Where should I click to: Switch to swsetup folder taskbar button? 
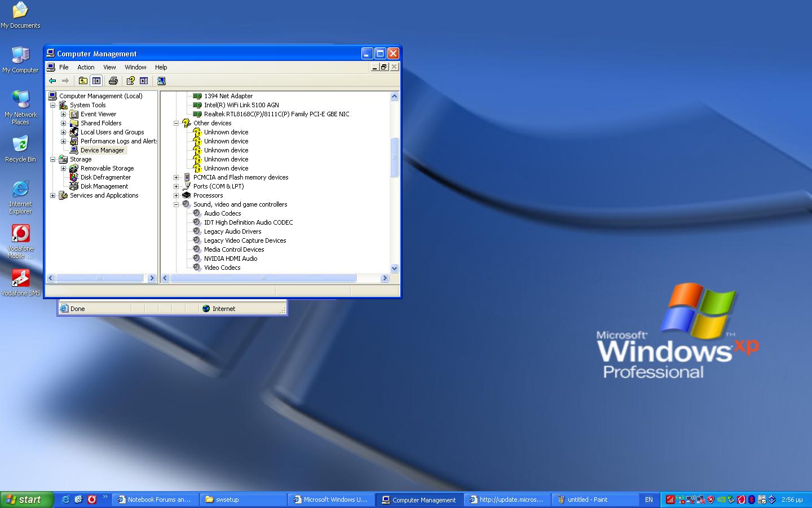(244, 500)
